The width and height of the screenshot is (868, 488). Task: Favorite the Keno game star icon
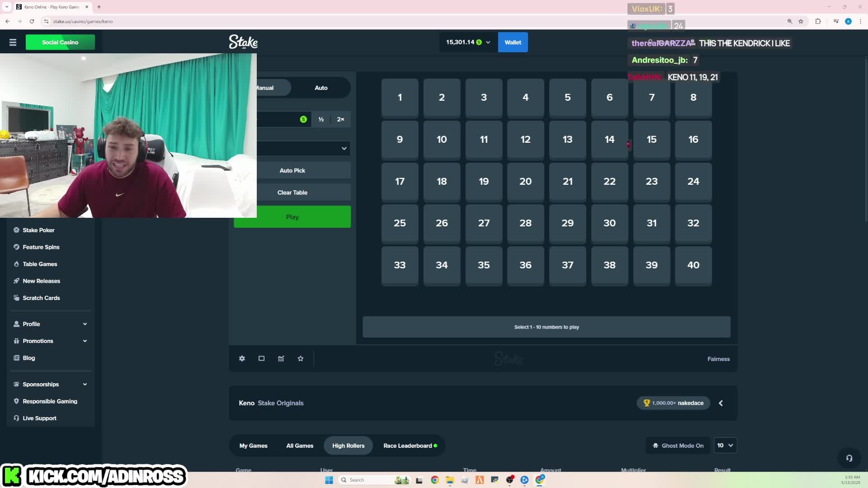(301, 358)
